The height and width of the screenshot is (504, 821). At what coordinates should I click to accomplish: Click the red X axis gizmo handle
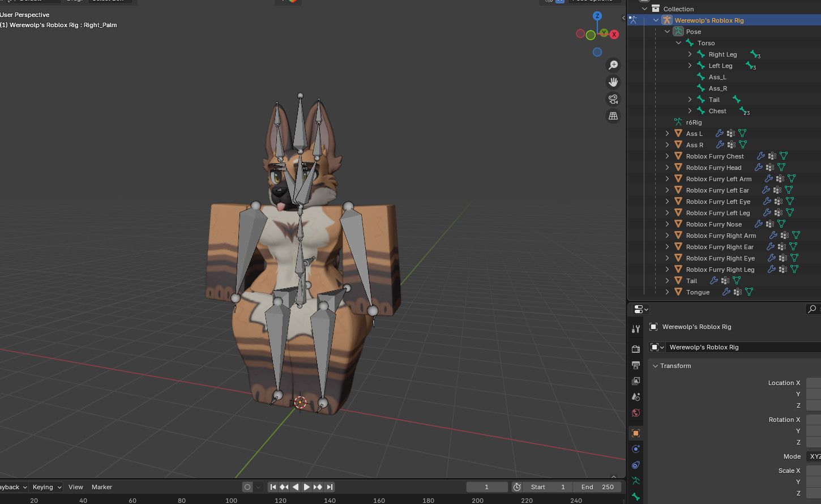tap(614, 35)
